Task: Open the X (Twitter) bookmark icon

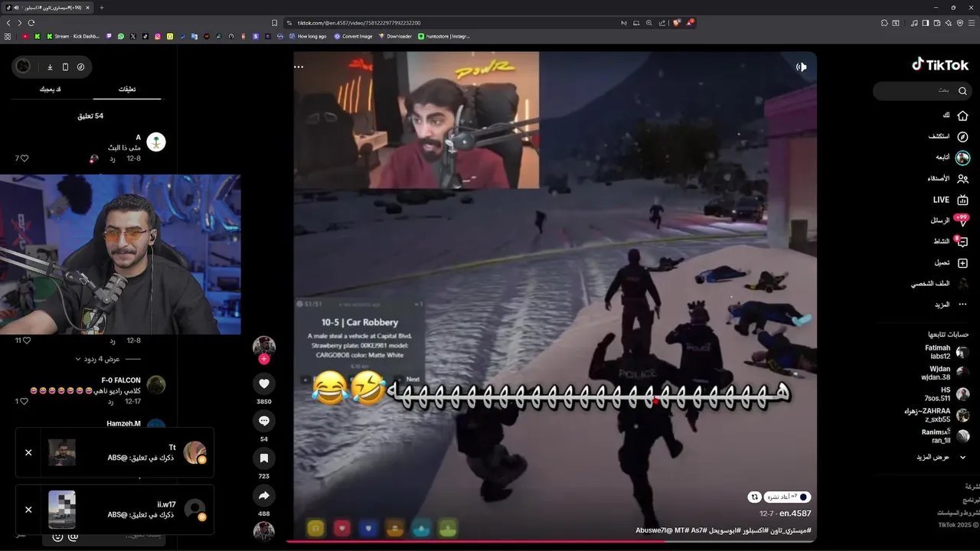Action: pyautogui.click(x=133, y=36)
